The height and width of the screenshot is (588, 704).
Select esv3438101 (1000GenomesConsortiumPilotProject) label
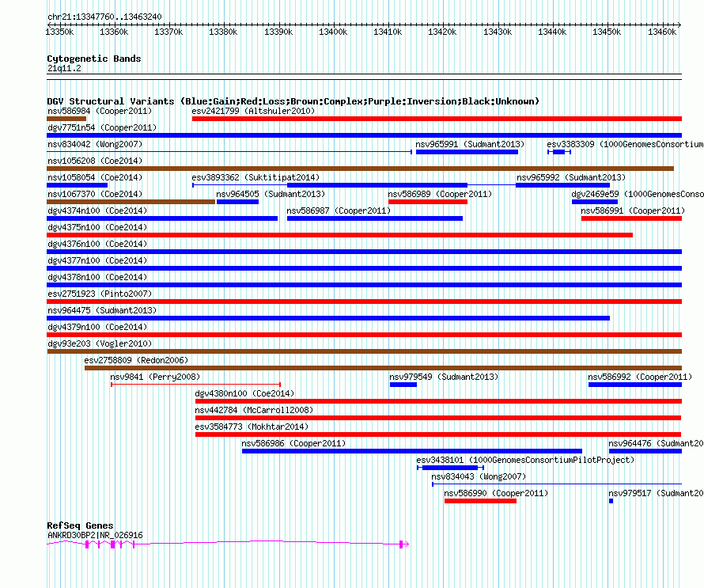click(525, 460)
